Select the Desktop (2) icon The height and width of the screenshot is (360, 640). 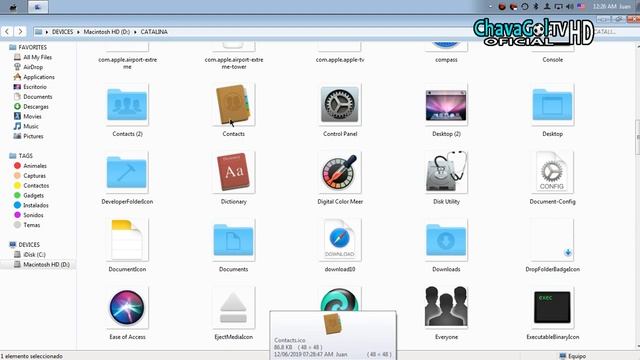(x=446, y=105)
